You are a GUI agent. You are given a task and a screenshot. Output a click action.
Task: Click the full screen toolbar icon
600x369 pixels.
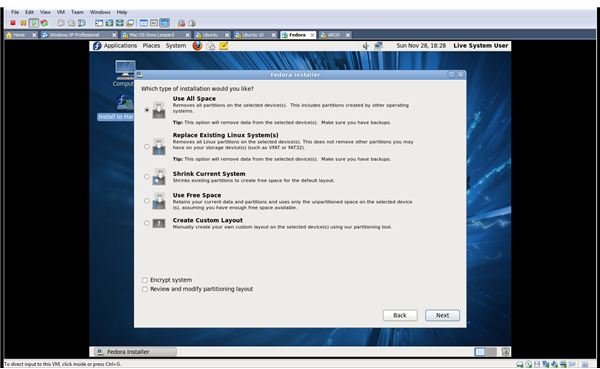[x=120, y=23]
